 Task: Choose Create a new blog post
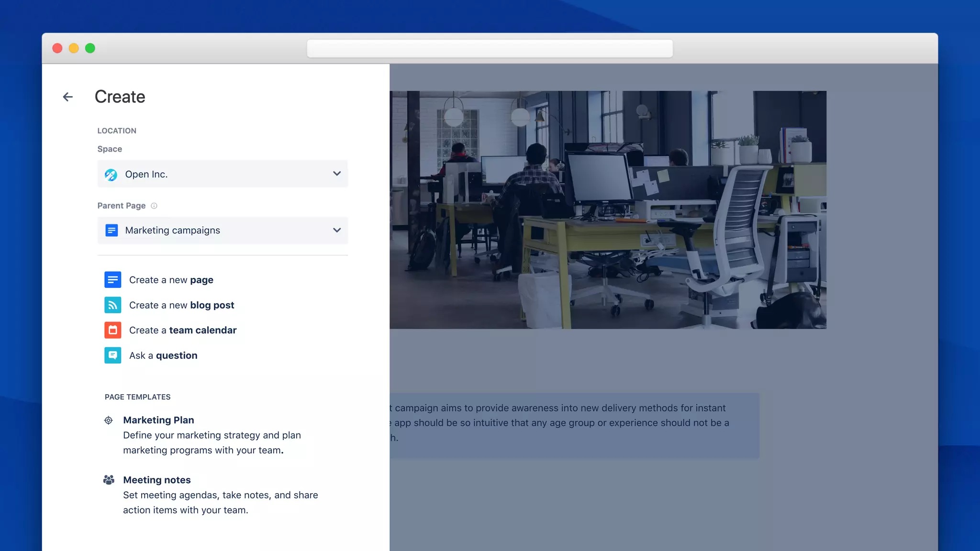[182, 305]
